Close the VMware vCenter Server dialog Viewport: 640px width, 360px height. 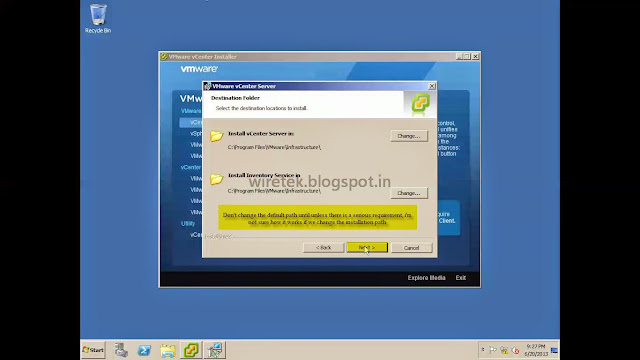click(432, 86)
